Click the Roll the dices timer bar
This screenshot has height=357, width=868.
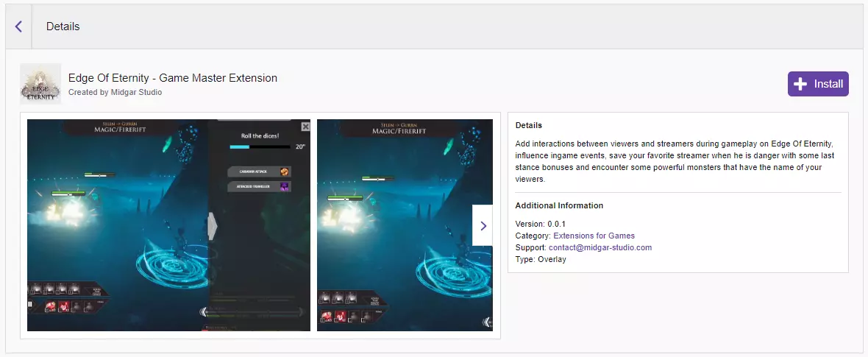pyautogui.click(x=260, y=147)
